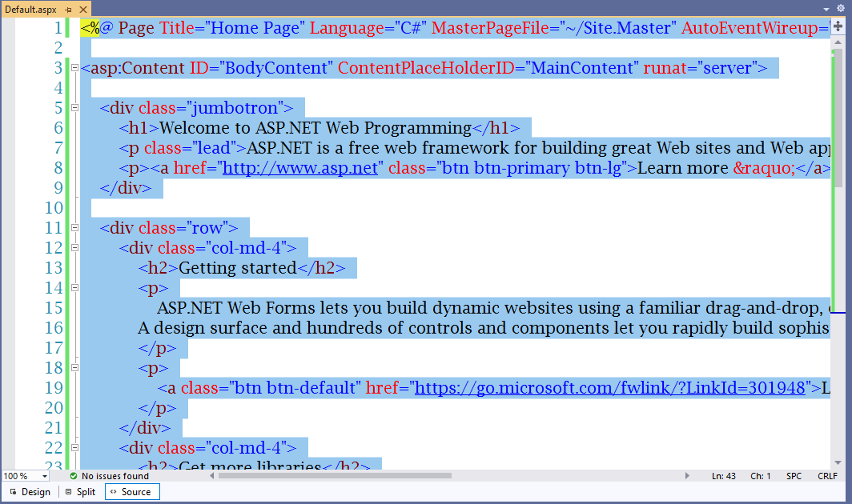Collapse the col-md-4 div on line 12
Image resolution: width=852 pixels, height=504 pixels.
(75, 248)
